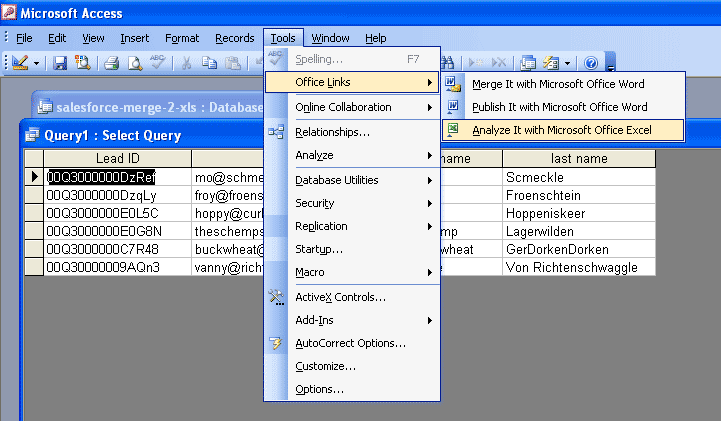The image size is (721, 421).
Task: Open the Help menu
Action: 376,38
